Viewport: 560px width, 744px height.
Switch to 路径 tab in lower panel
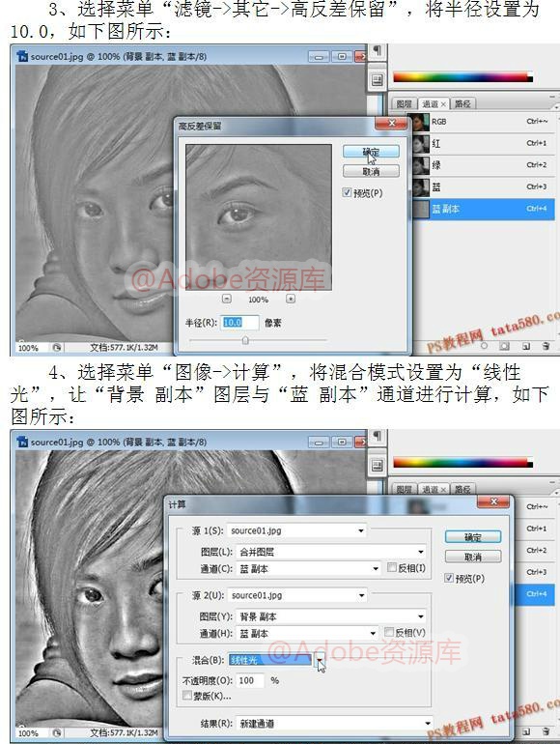[462, 489]
